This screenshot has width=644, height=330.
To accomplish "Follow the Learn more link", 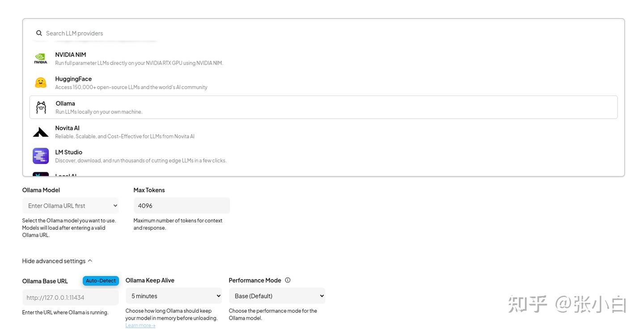I will point(140,325).
